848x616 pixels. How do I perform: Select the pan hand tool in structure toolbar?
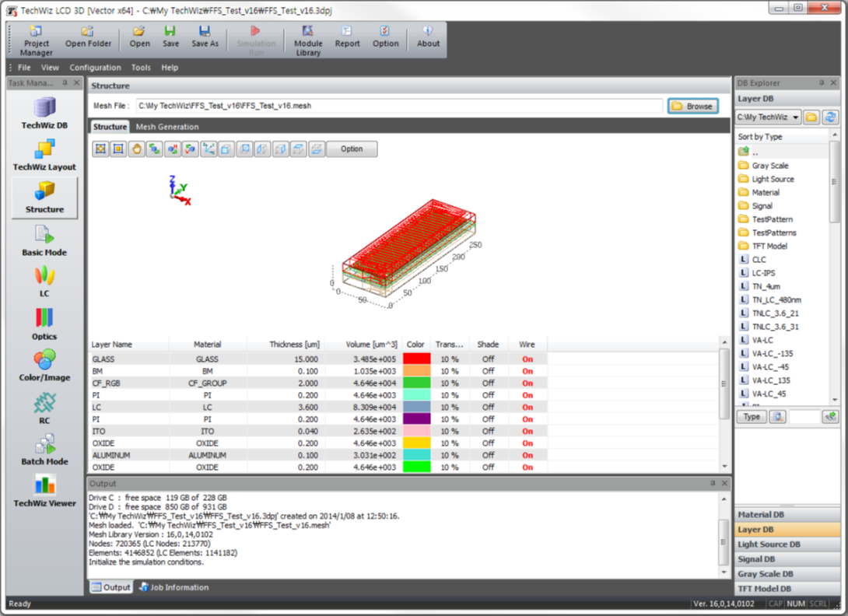tap(137, 149)
